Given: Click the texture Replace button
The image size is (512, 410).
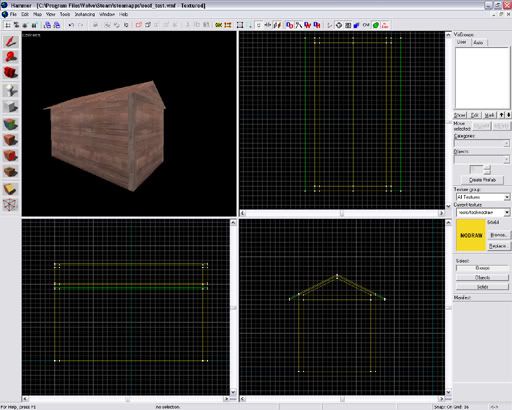Looking at the screenshot, I should click(x=498, y=246).
